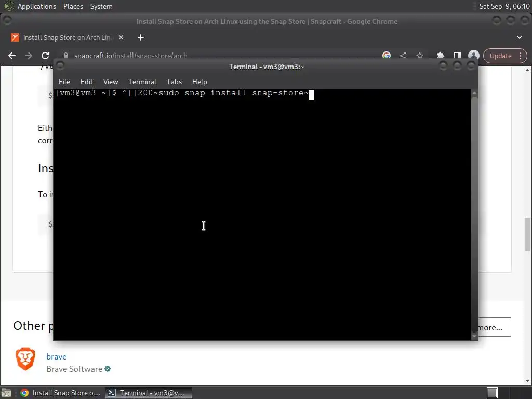This screenshot has width=532, height=399.
Task: Click the workspace switcher square in the bottom panel
Action: point(492,393)
